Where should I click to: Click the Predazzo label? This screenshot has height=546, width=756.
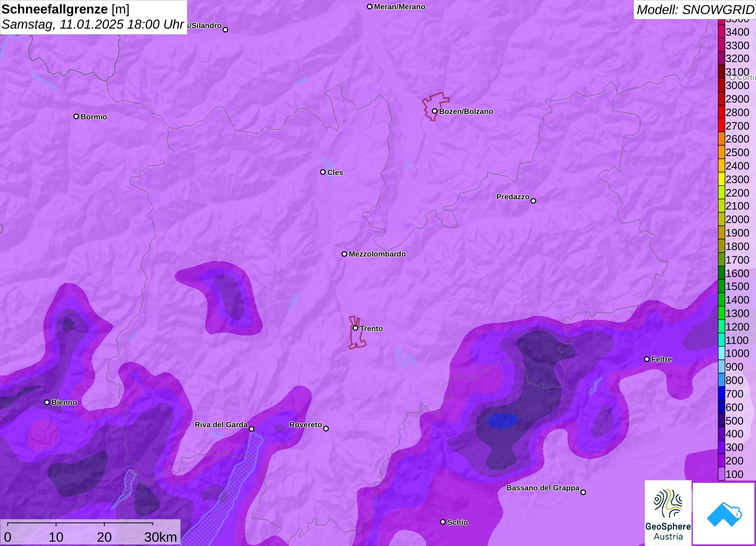pos(513,197)
